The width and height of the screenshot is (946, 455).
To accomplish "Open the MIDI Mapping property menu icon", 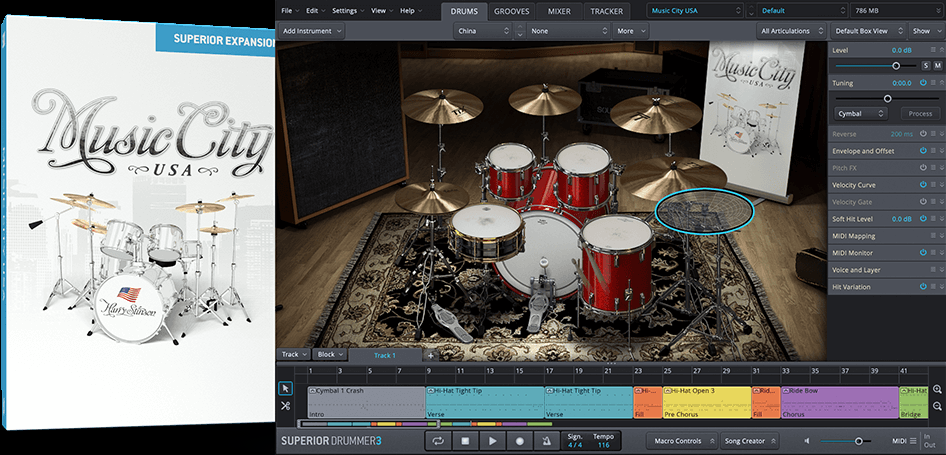I will pos(933,236).
